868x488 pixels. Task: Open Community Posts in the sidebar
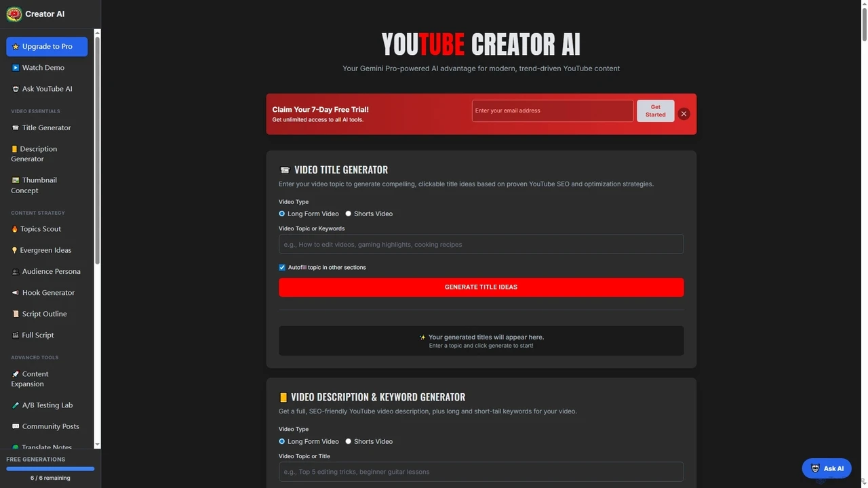click(x=47, y=426)
